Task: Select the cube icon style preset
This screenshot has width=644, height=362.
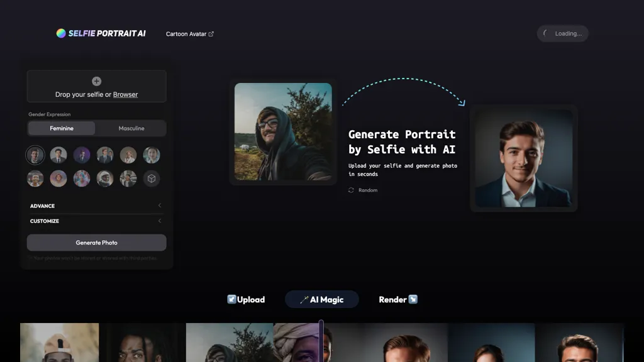Action: 152,178
